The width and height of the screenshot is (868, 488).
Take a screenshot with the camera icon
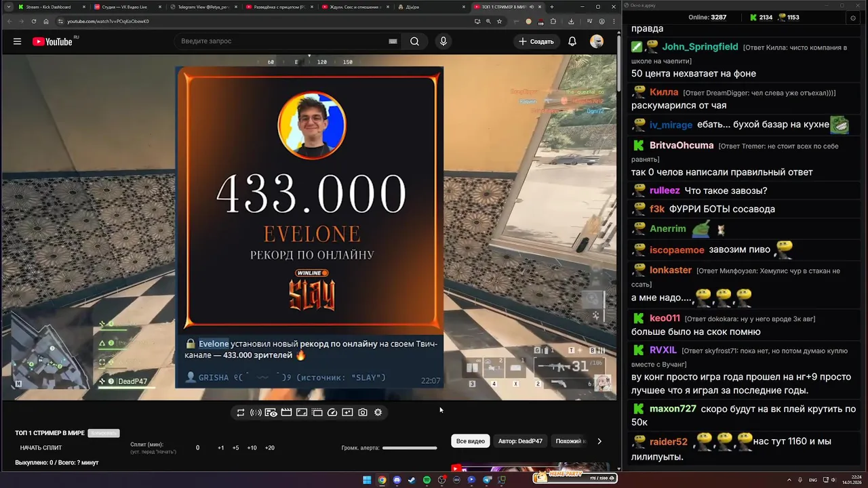click(x=363, y=412)
